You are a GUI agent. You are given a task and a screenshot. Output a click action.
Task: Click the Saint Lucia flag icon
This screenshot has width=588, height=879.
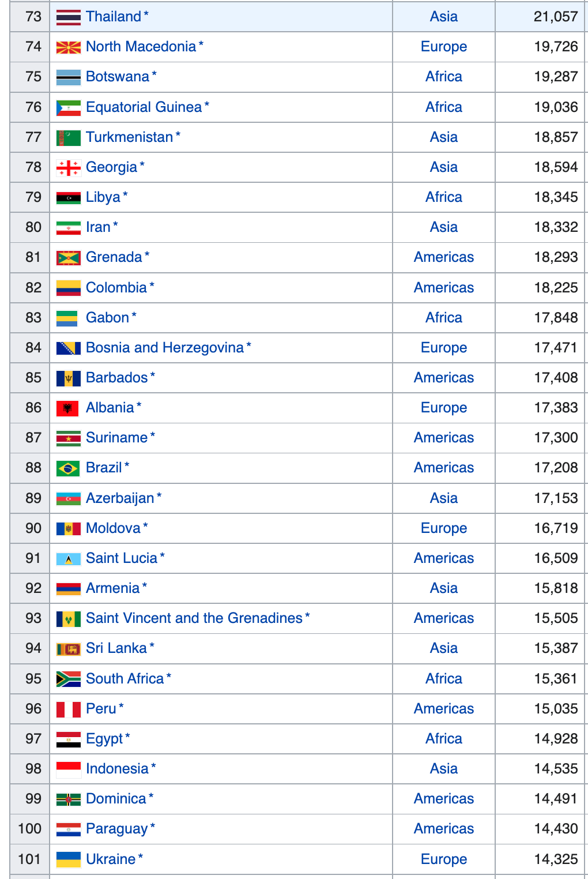(68, 558)
